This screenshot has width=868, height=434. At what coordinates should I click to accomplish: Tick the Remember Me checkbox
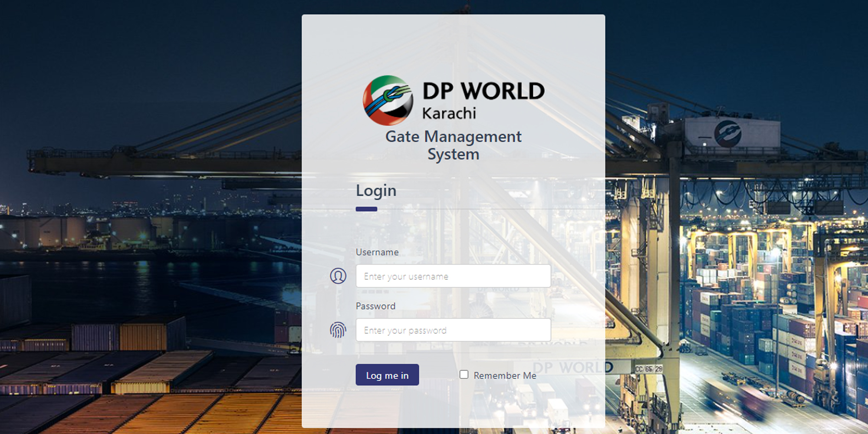[464, 375]
